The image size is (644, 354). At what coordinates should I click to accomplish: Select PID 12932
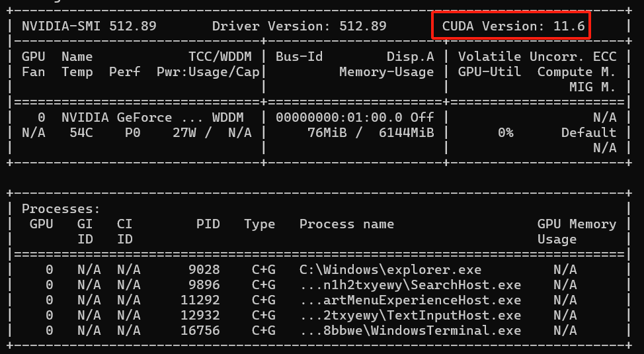pyautogui.click(x=200, y=316)
